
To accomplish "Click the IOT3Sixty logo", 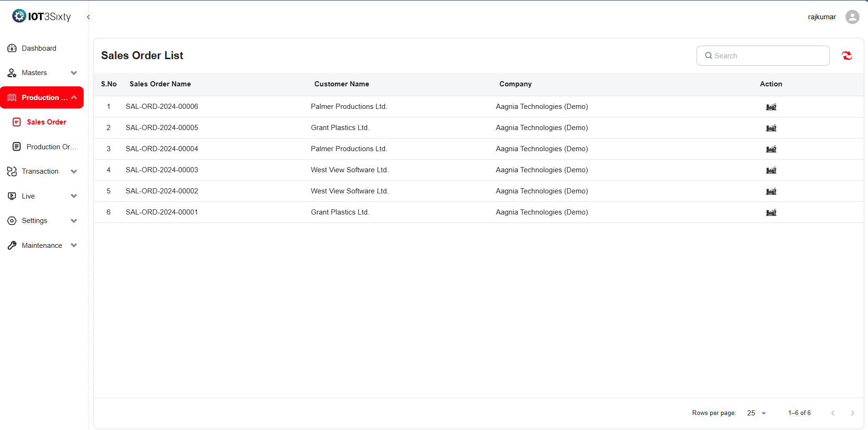I will tap(42, 16).
